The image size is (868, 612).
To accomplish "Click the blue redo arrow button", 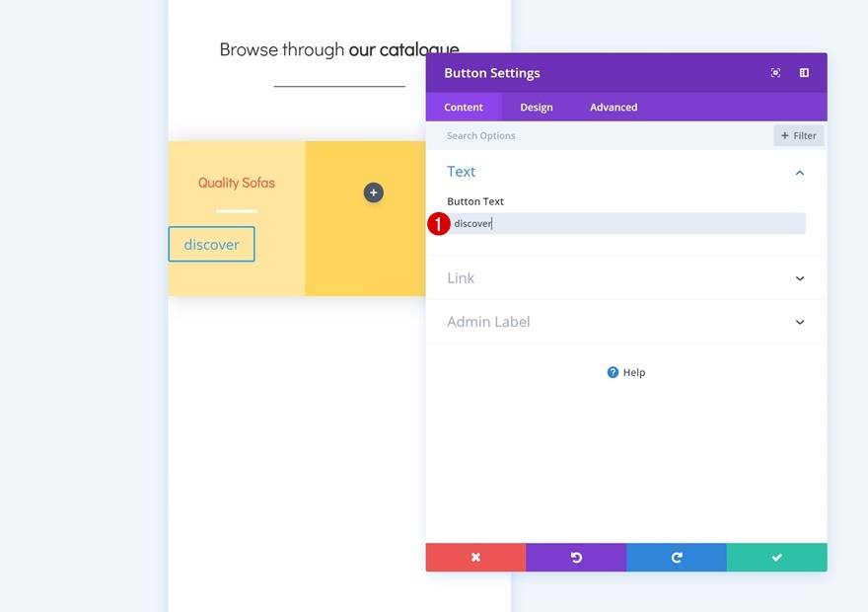I will click(677, 557).
